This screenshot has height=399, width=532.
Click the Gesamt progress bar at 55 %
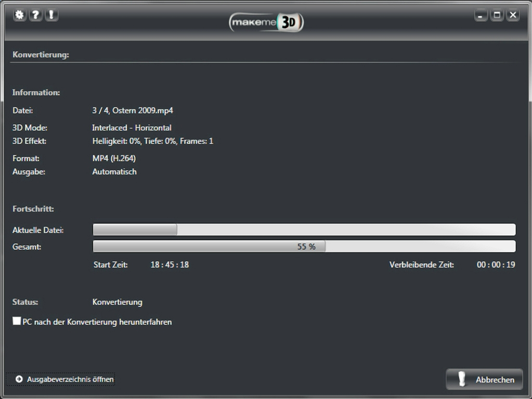click(304, 246)
